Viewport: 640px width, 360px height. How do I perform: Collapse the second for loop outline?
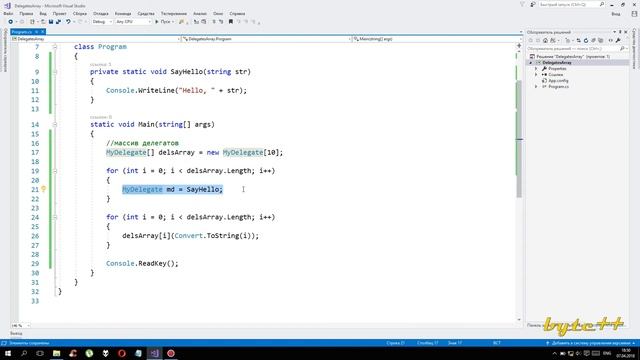click(55, 217)
